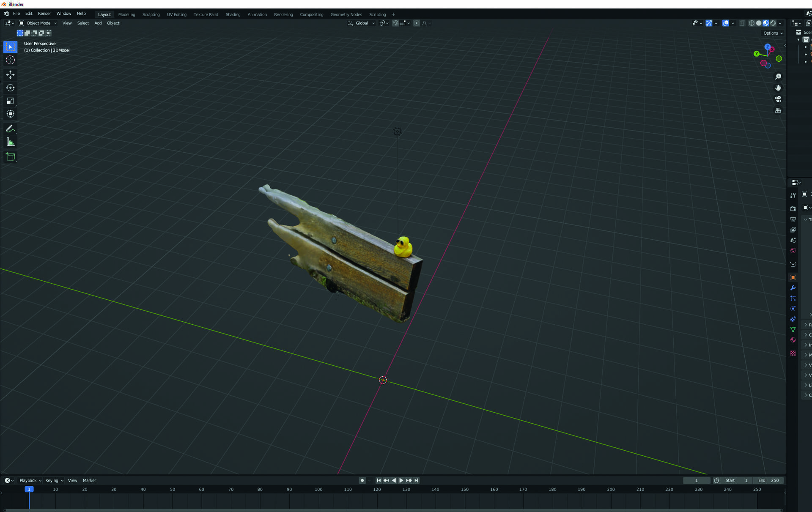Screen dimensions: 812x512
Task: Click the End frame field showing 250
Action: tap(769, 480)
